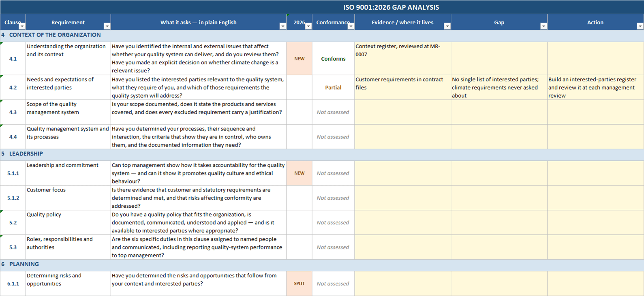The height and width of the screenshot is (296, 644).
Task: Select the 'Conforms' cell for clause 4.1
Action: [x=333, y=59]
